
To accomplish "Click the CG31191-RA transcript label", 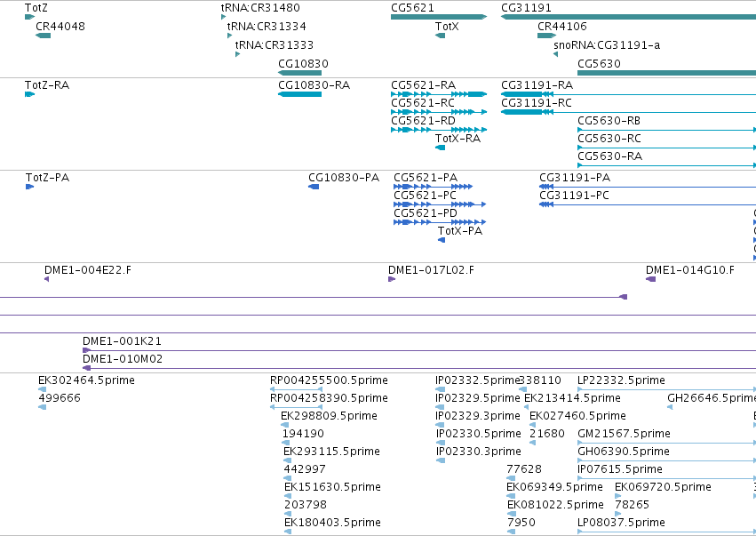I will (x=537, y=85).
